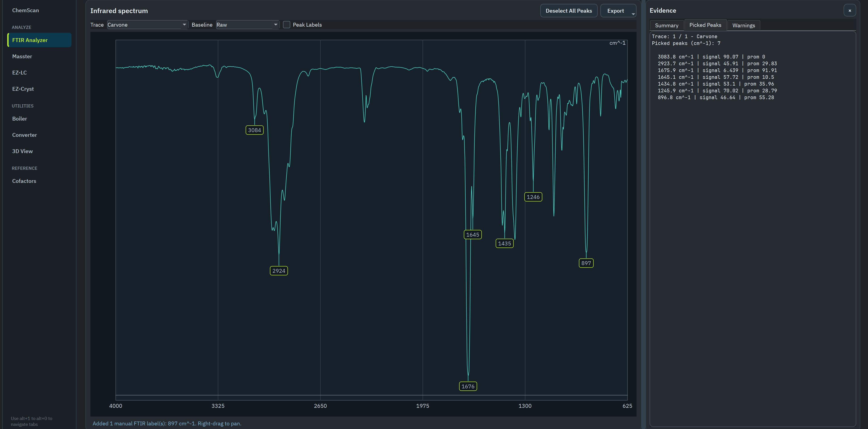868x429 pixels.
Task: Click the 1435 peak label
Action: coord(505,243)
